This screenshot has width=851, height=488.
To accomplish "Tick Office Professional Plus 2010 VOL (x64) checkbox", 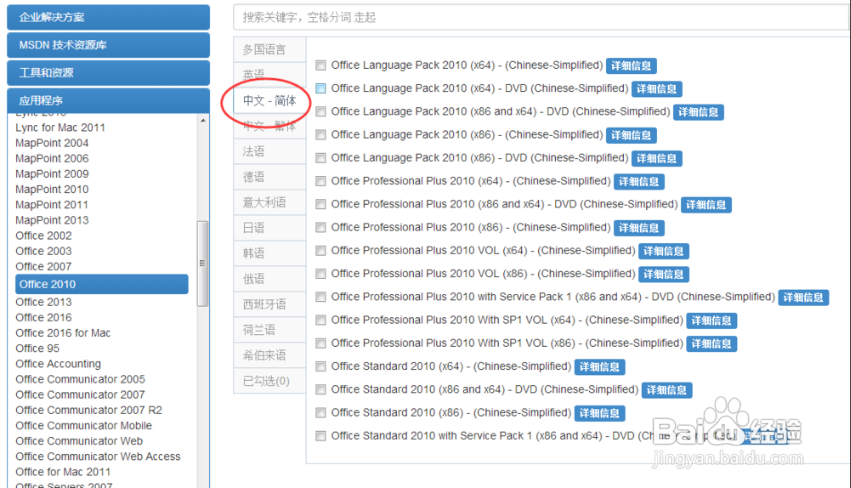I will [321, 250].
